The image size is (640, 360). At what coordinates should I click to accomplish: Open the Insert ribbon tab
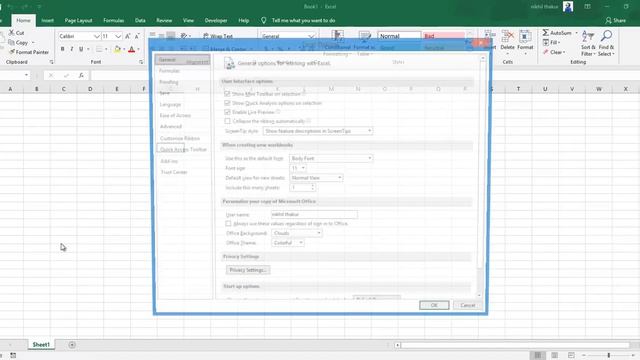click(47, 20)
